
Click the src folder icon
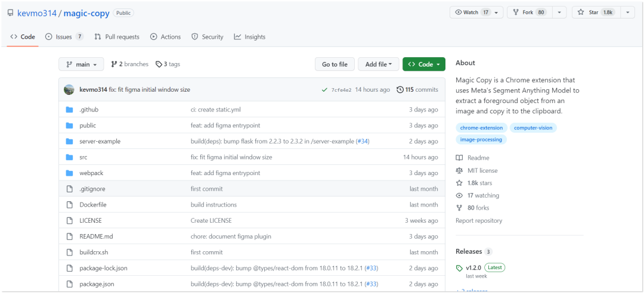69,157
